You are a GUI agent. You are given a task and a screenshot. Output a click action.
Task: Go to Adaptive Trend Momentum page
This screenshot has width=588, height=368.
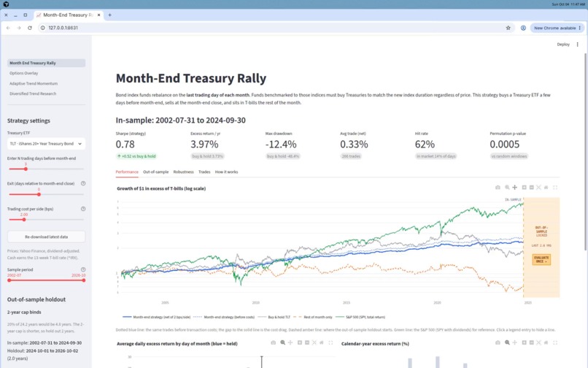tap(46, 83)
